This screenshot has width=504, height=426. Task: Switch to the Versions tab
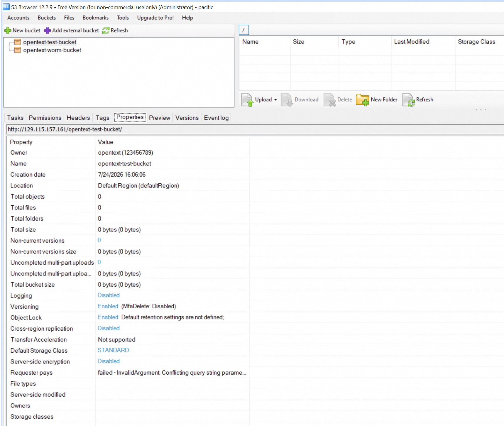[x=187, y=118]
